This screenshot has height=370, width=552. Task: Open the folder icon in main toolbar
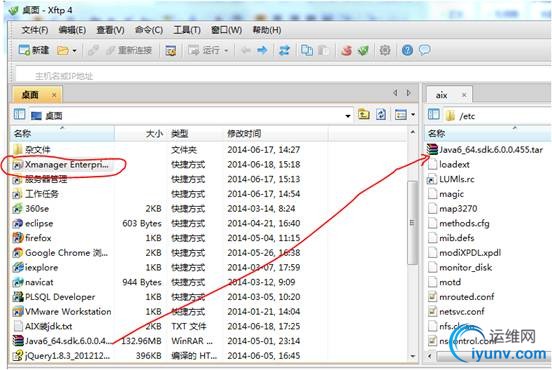pyautogui.click(x=63, y=51)
